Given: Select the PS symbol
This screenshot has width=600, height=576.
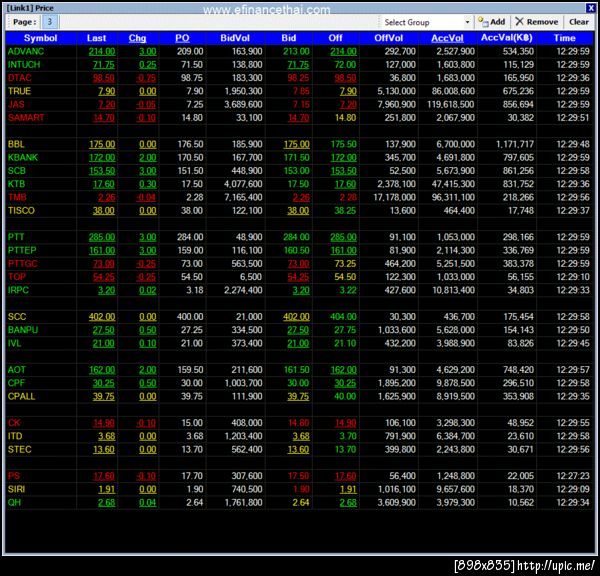Looking at the screenshot, I should pos(14,476).
